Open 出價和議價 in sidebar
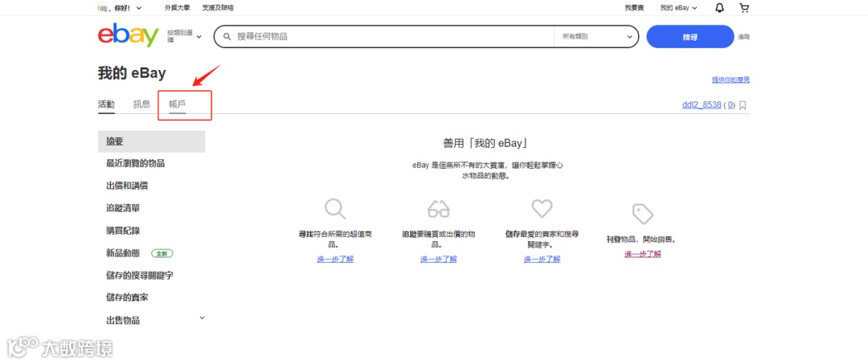 pyautogui.click(x=127, y=186)
